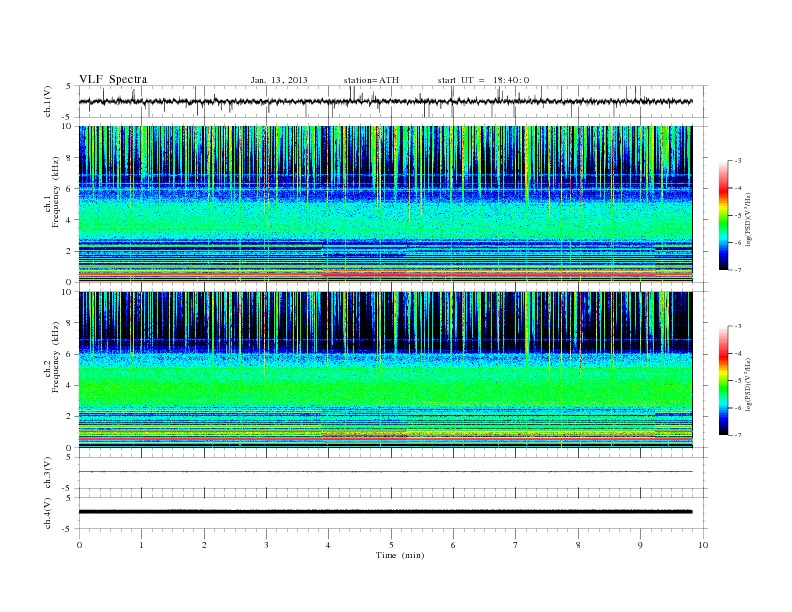
Task: Click the "ch.3(V)" axis label
Action: [48, 473]
